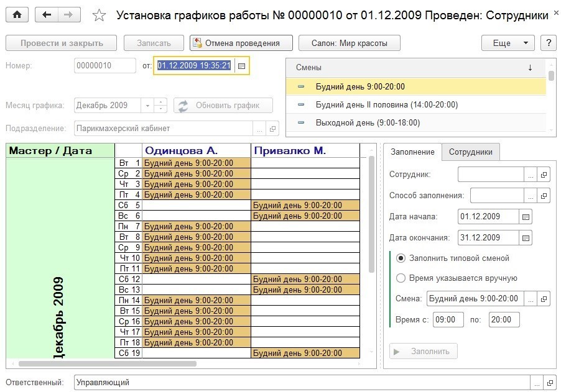Click the Смена field in Заполнение tab
Image resolution: width=561 pixels, height=392 pixels.
(476, 299)
